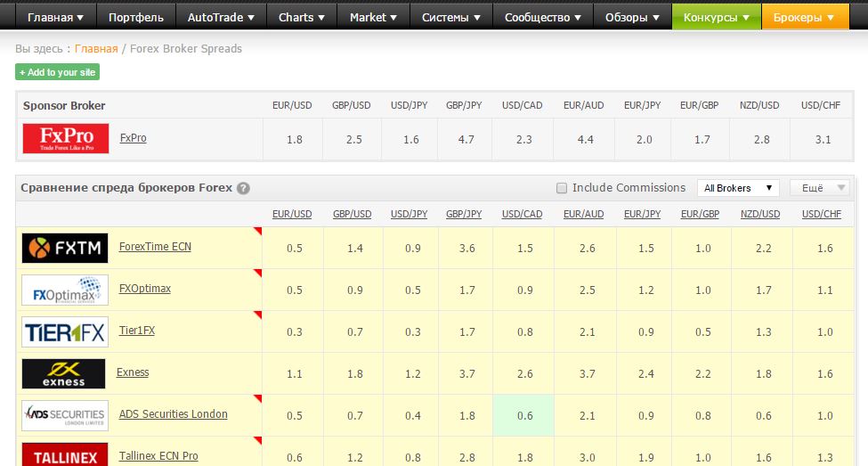
Task: Expand the Сообщество menu
Action: point(543,17)
